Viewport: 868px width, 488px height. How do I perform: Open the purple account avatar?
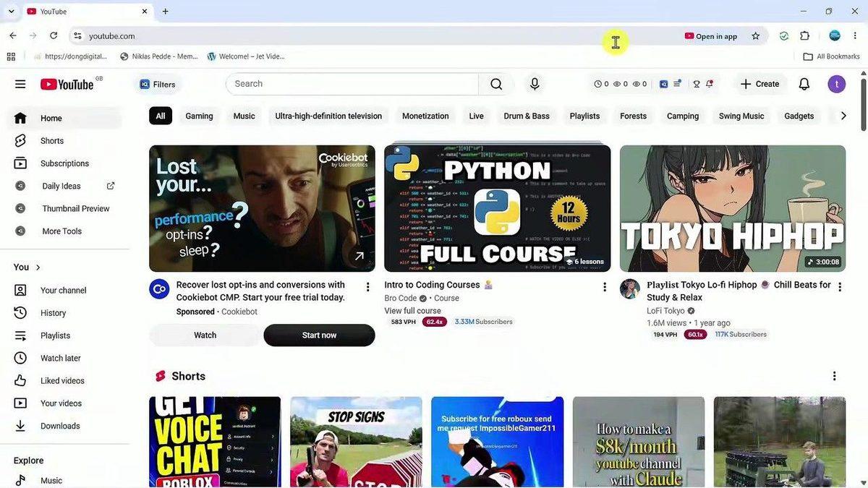tap(837, 84)
